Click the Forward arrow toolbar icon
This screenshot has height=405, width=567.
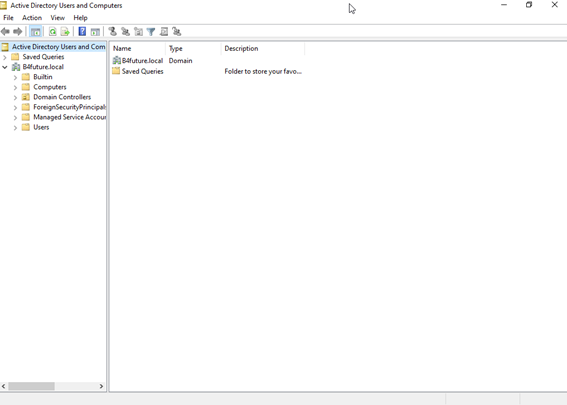point(17,32)
